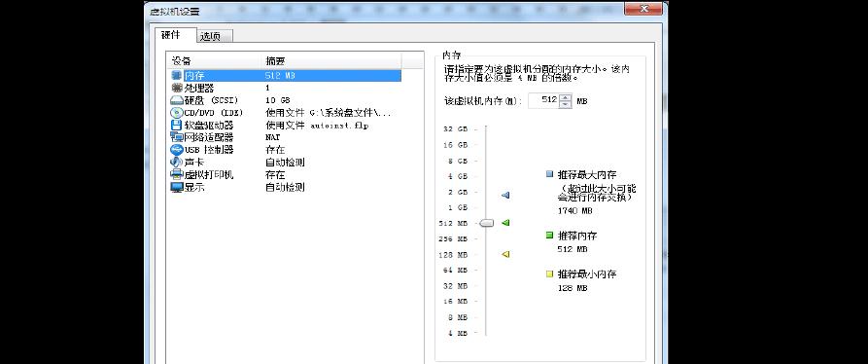Click the 256 MB slider scale label
This screenshot has height=364, width=868.
(453, 238)
